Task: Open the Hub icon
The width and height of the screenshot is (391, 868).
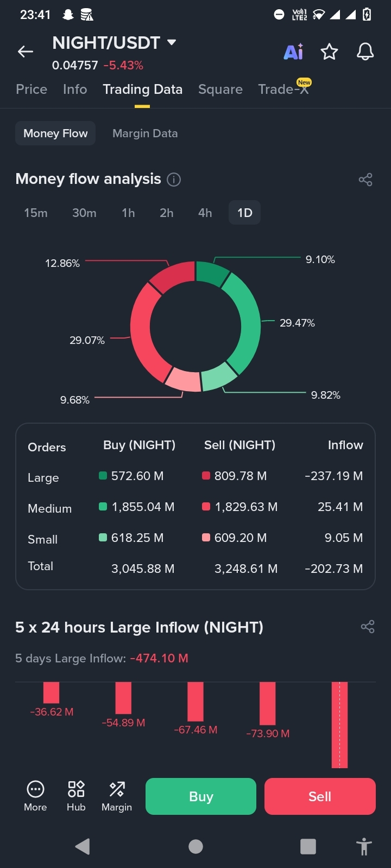Action: pos(76,795)
